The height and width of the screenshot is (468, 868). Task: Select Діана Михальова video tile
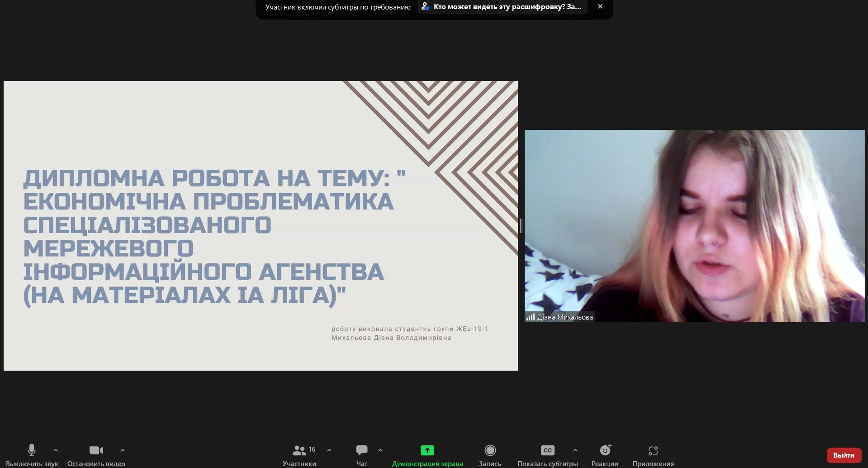[x=695, y=226]
